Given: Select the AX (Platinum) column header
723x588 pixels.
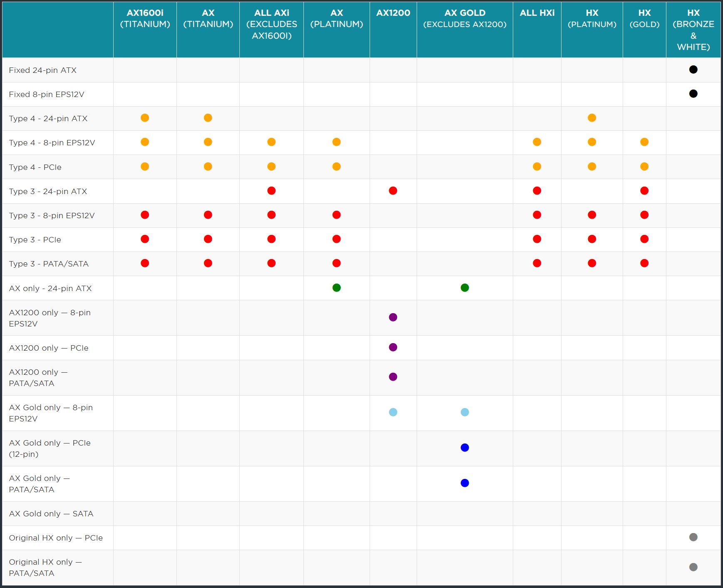Looking at the screenshot, I should pos(337,30).
